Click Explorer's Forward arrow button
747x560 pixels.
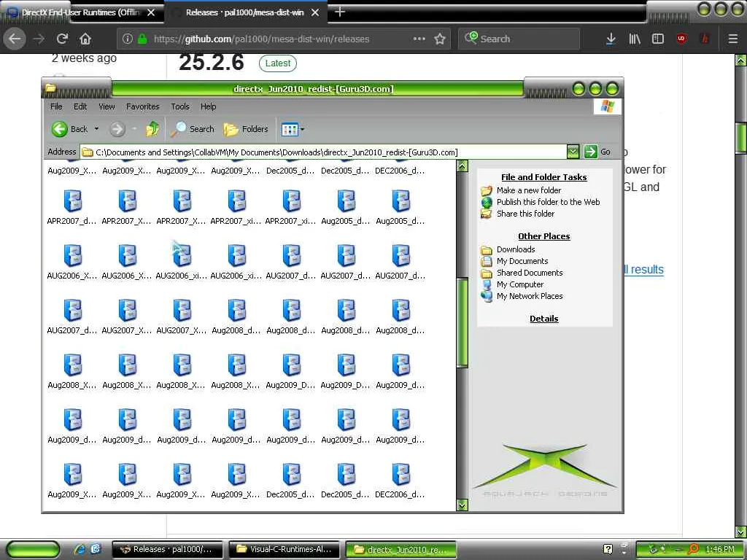pyautogui.click(x=117, y=129)
